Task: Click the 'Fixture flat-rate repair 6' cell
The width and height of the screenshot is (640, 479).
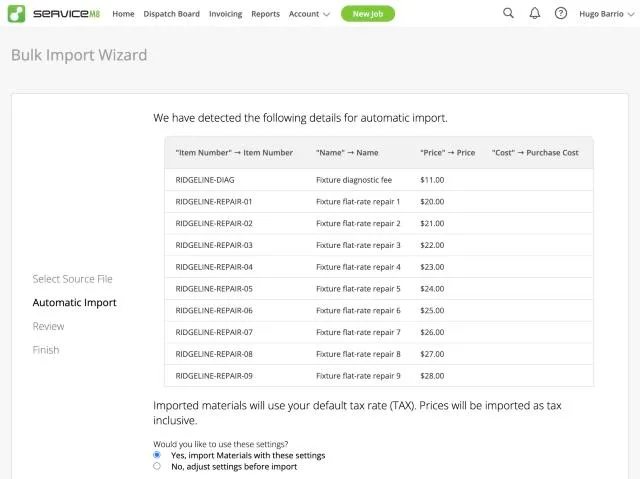Action: click(x=358, y=310)
